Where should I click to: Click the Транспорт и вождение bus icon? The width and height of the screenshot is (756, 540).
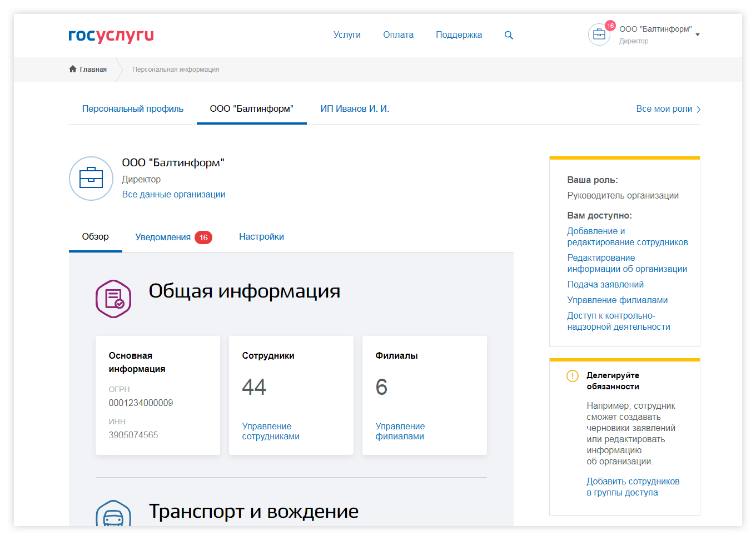pyautogui.click(x=113, y=513)
